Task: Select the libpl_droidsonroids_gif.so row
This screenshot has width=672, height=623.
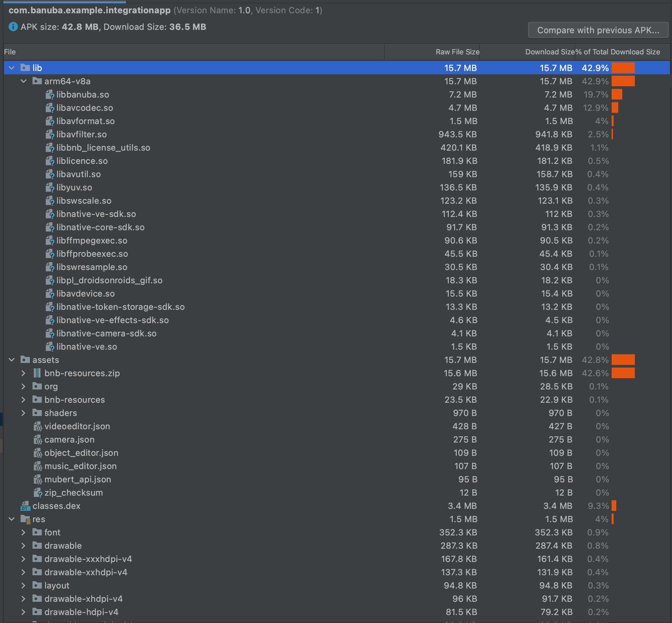Action: [337, 280]
